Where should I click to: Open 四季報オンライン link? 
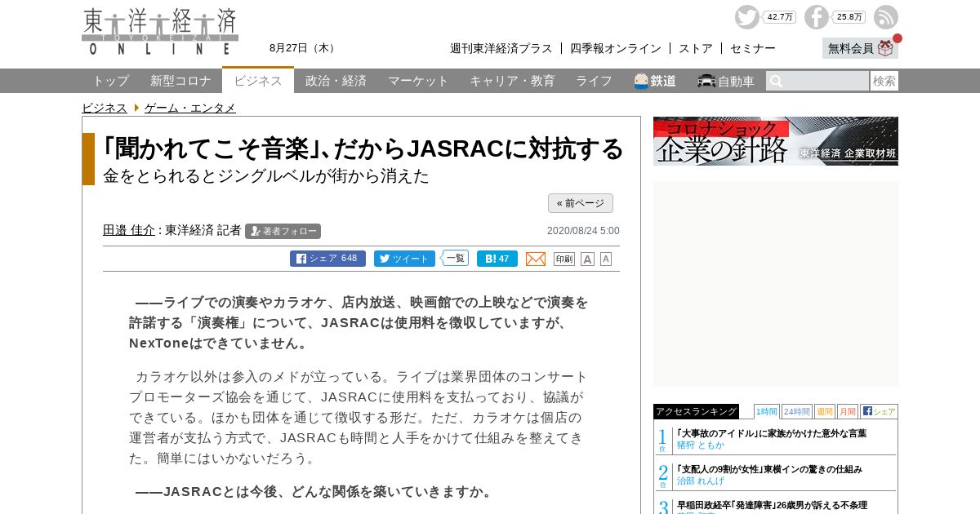tap(616, 48)
